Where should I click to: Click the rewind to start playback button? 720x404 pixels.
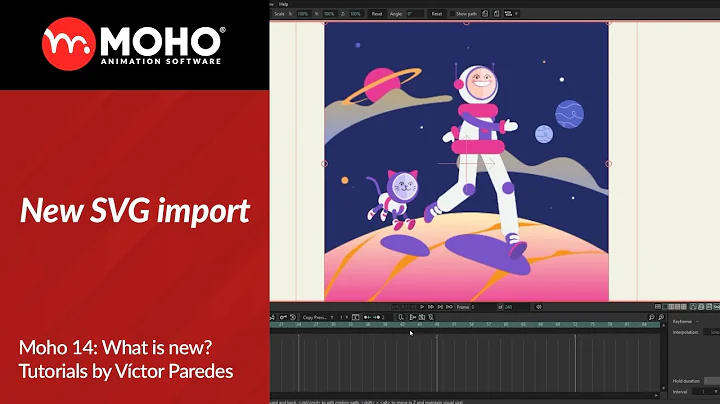pyautogui.click(x=395, y=307)
